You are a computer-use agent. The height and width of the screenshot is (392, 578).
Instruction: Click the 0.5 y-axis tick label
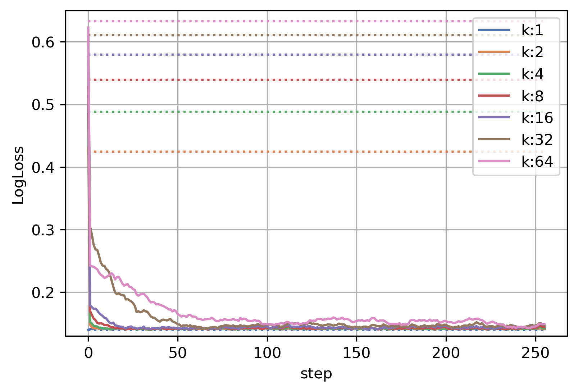tap(43, 105)
